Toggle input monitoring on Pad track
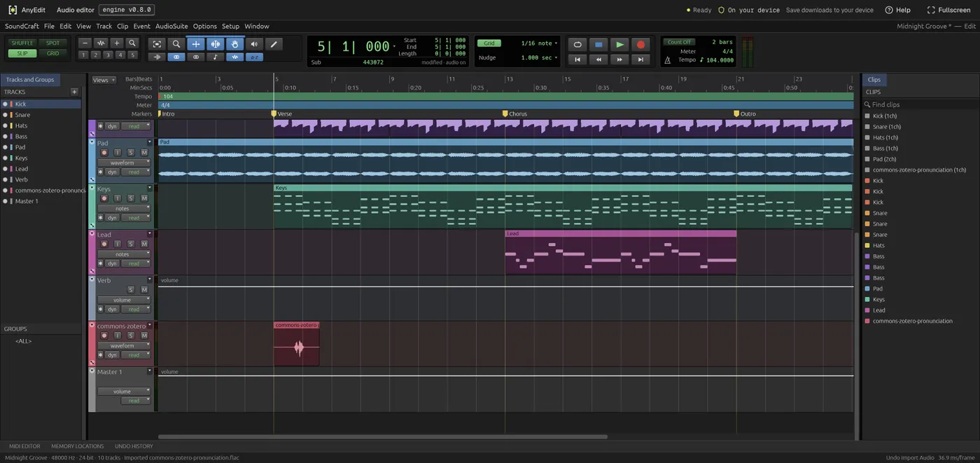 point(118,153)
